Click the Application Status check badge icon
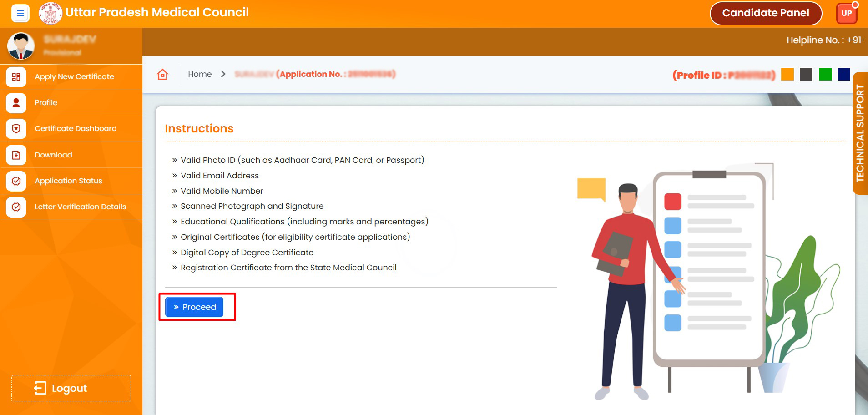The height and width of the screenshot is (415, 868). coord(16,181)
